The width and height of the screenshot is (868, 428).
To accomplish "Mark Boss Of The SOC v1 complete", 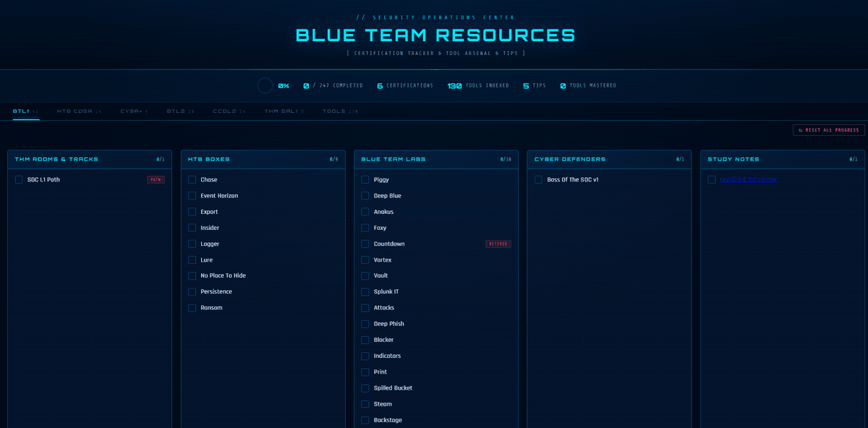I will point(538,179).
